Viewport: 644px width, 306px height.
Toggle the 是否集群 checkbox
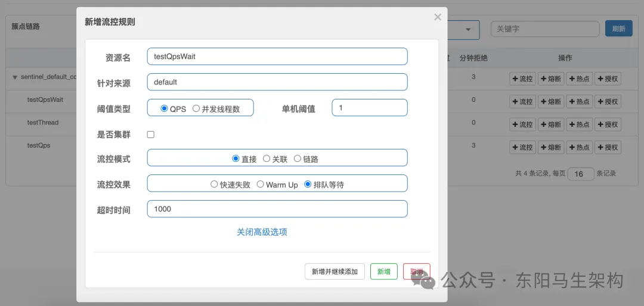coord(151,134)
